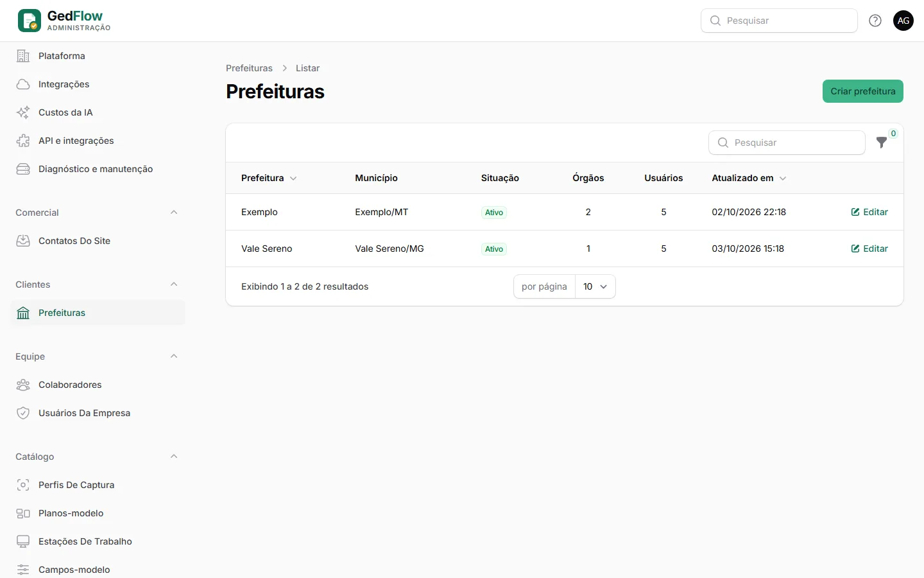Screen dimensions: 924x578
Task: Focus the global Pesquisar search field
Action: [779, 21]
